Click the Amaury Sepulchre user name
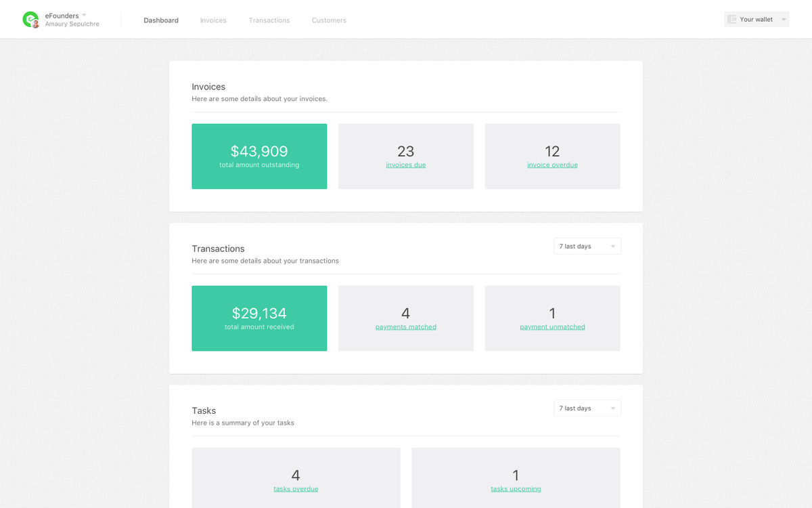This screenshot has width=812, height=508. click(72, 24)
